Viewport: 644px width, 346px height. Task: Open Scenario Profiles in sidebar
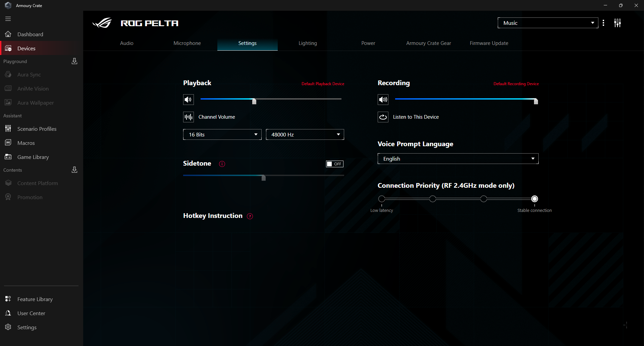[x=42, y=129]
